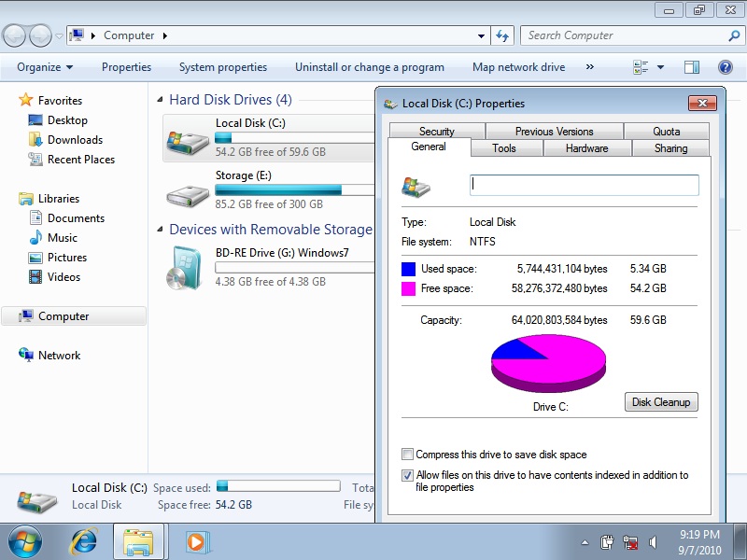Screen dimensions: 747x560
Task: Select the General tab
Action: 429,147
